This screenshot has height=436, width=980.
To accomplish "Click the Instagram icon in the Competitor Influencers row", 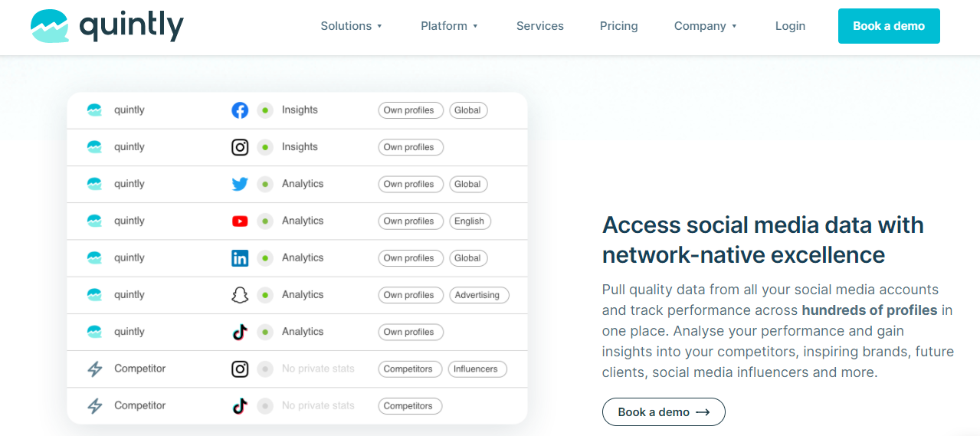I will [240, 369].
